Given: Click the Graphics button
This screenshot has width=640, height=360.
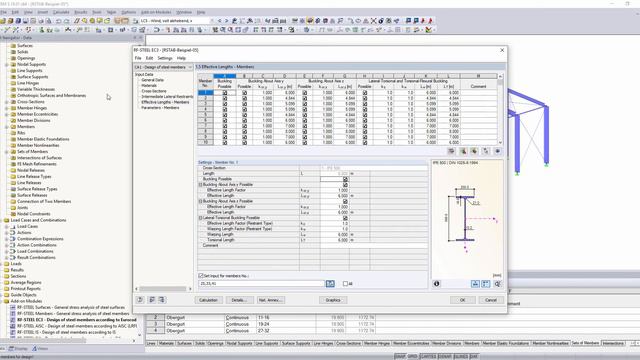Looking at the screenshot, I should click(333, 300).
